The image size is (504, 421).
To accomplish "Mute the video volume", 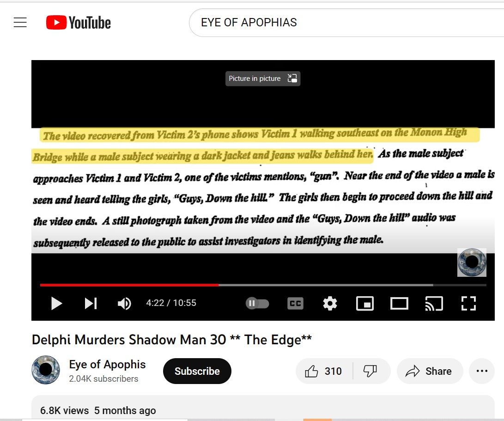I will pyautogui.click(x=124, y=303).
